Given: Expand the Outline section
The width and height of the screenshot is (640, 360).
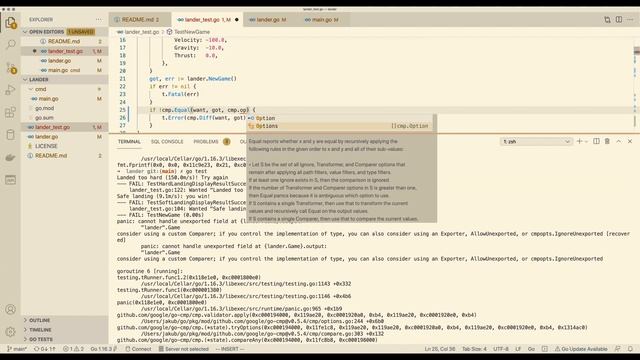Looking at the screenshot, I should point(64,320).
